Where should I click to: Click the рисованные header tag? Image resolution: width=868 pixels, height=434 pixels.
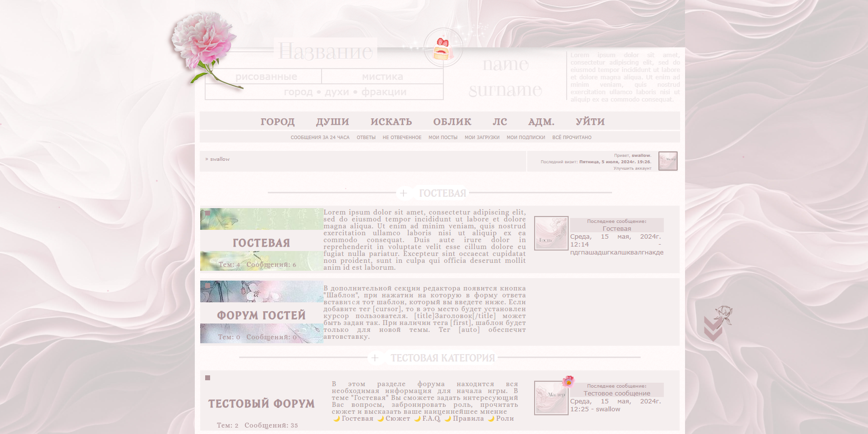[x=266, y=76]
